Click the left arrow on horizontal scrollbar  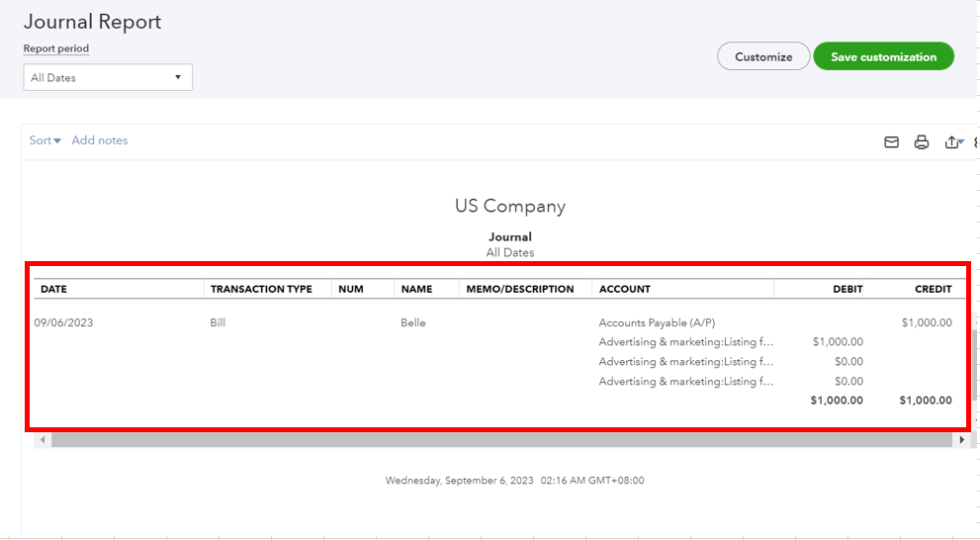[43, 440]
